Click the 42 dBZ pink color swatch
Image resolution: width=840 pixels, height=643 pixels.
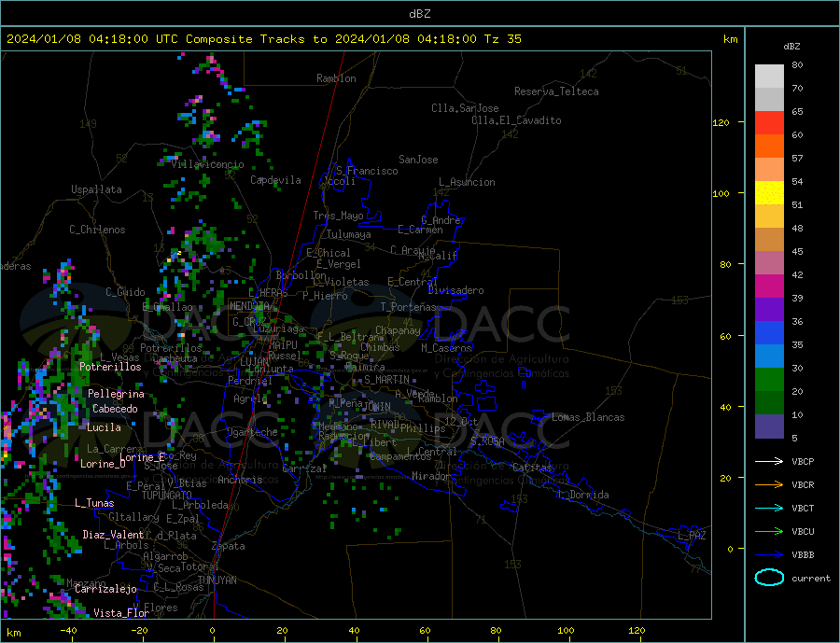(769, 262)
